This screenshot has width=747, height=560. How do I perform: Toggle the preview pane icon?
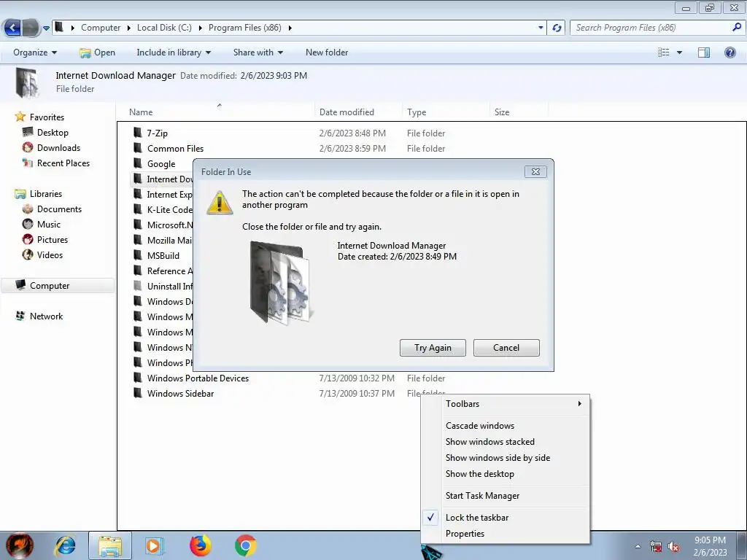(x=704, y=52)
